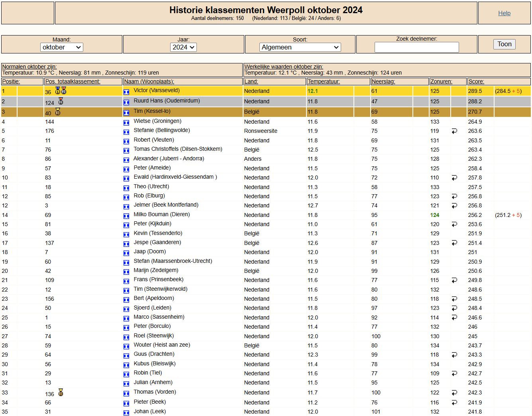The height and width of the screenshot is (416, 532).
Task: Click the medal icon next to position 124
Action: point(61,101)
